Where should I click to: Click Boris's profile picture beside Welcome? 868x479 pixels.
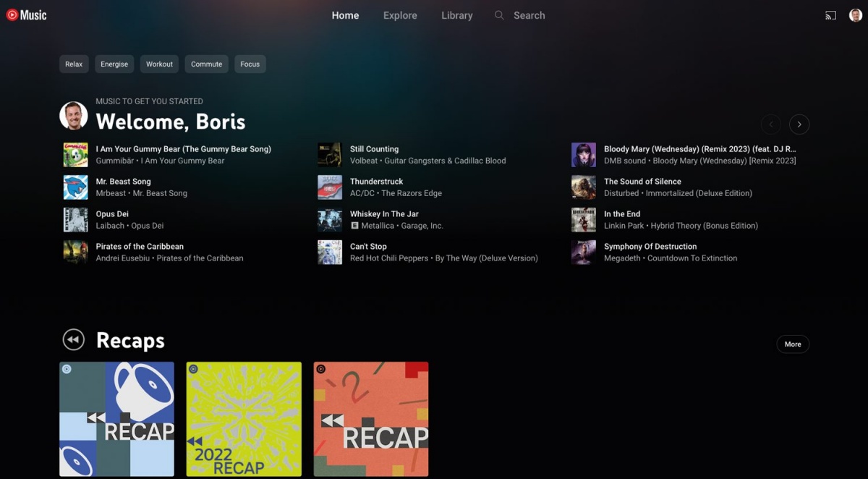(x=74, y=116)
